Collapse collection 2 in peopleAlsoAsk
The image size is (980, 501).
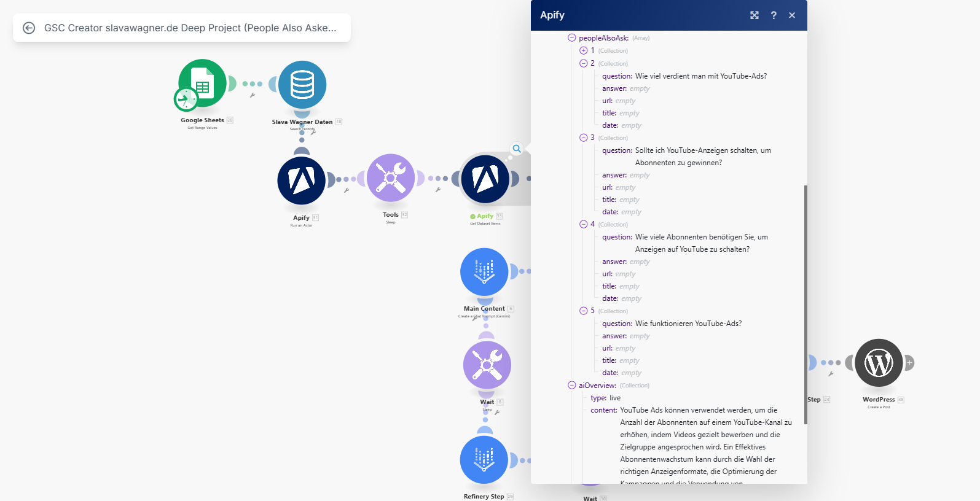tap(583, 63)
